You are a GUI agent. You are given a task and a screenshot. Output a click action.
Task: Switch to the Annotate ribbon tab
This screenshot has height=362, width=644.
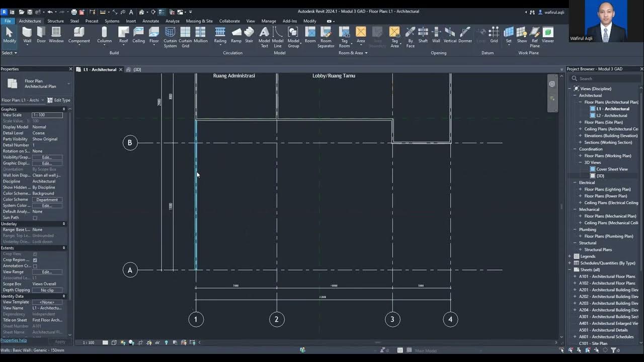(150, 21)
